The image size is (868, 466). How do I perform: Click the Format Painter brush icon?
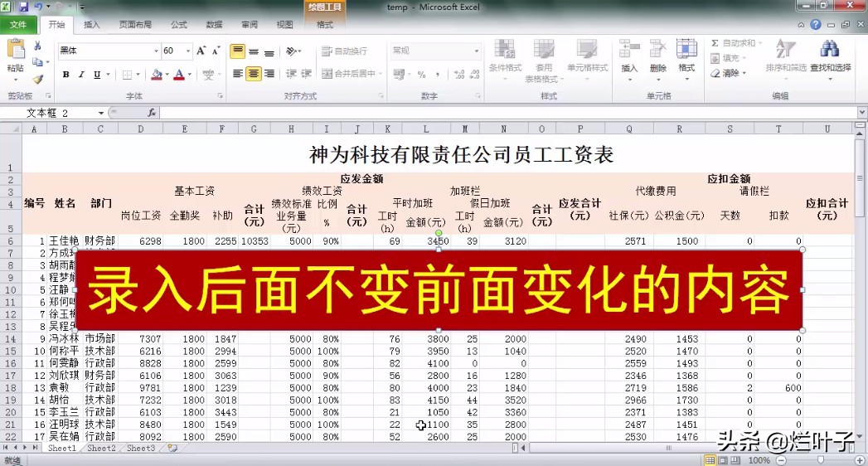pyautogui.click(x=37, y=80)
